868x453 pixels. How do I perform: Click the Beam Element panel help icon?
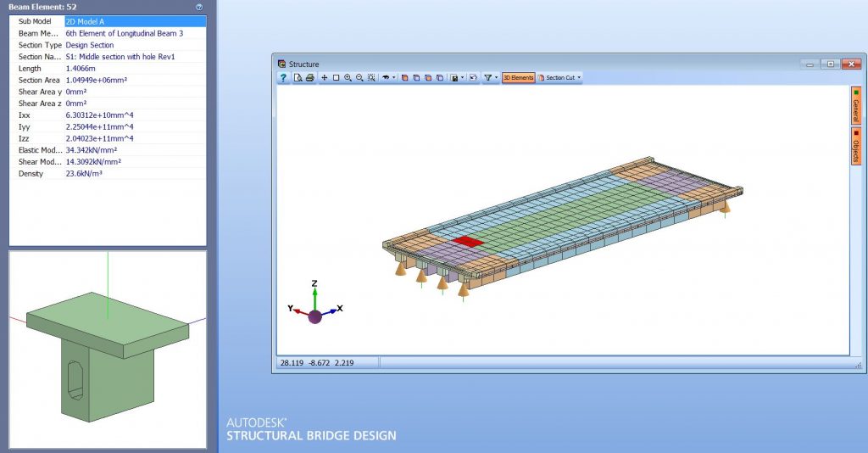tap(198, 7)
